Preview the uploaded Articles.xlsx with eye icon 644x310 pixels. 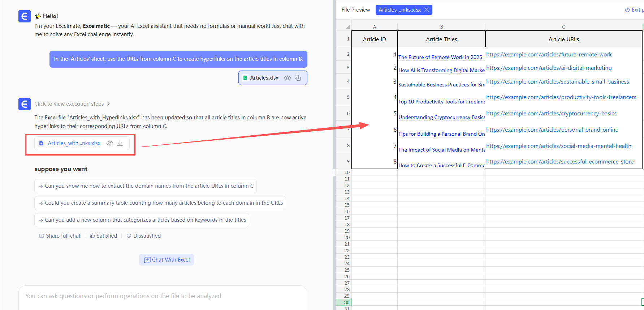click(287, 78)
